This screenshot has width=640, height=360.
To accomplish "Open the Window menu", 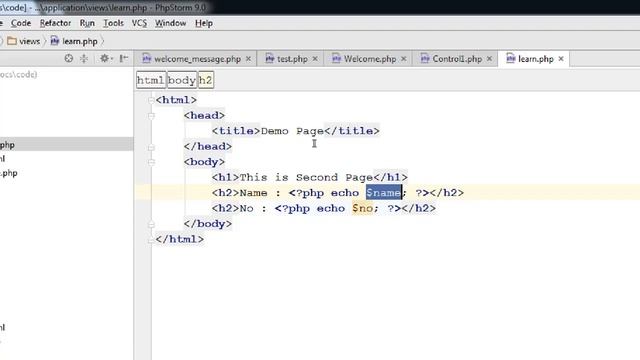I will (x=170, y=23).
